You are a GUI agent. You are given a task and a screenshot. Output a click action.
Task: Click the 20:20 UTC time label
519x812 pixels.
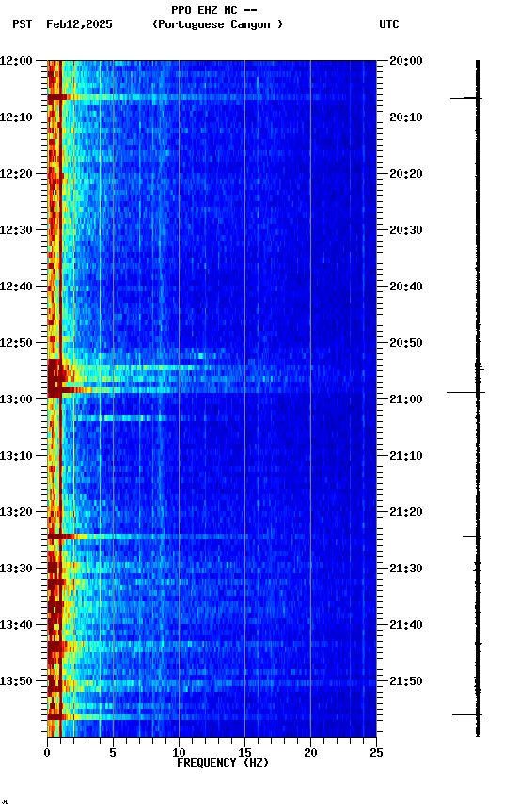pyautogui.click(x=406, y=174)
